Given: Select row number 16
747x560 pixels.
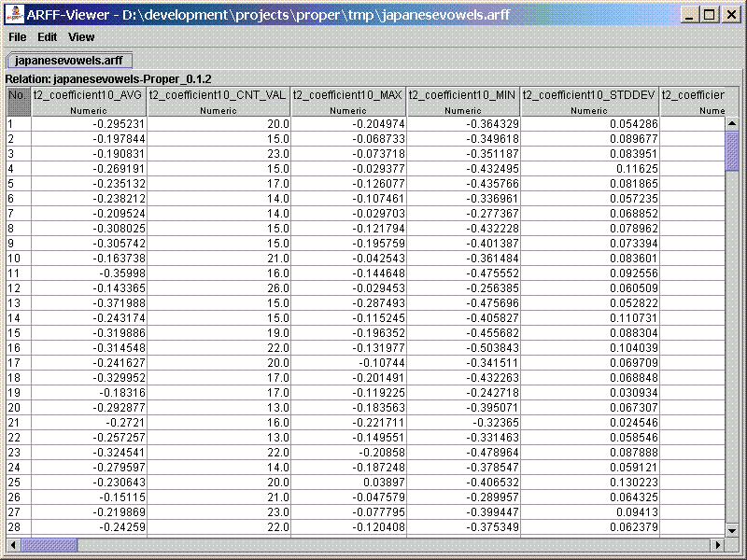Looking at the screenshot, I should click(19, 348).
